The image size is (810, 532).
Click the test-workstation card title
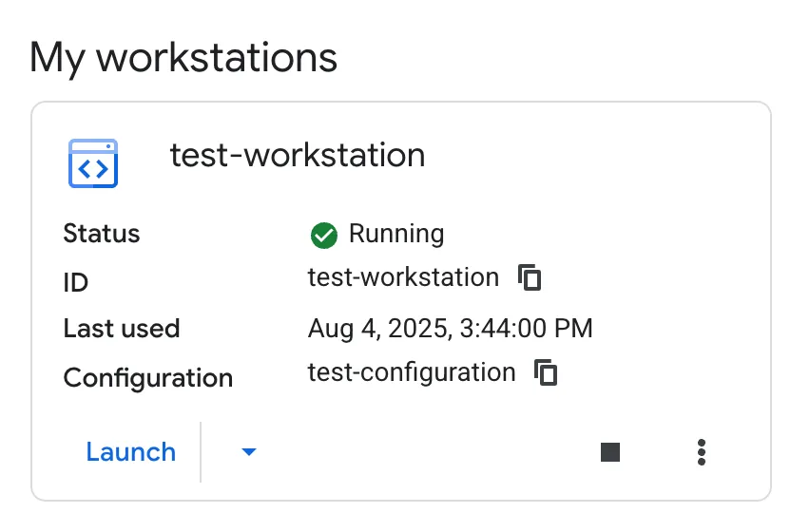pyautogui.click(x=297, y=155)
